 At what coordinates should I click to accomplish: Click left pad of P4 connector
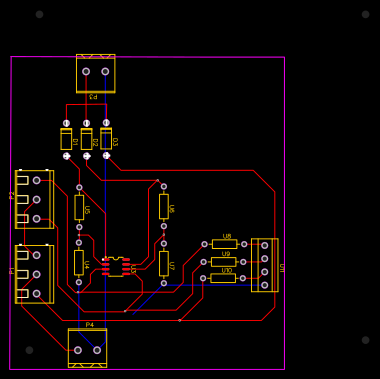[x=78, y=350]
